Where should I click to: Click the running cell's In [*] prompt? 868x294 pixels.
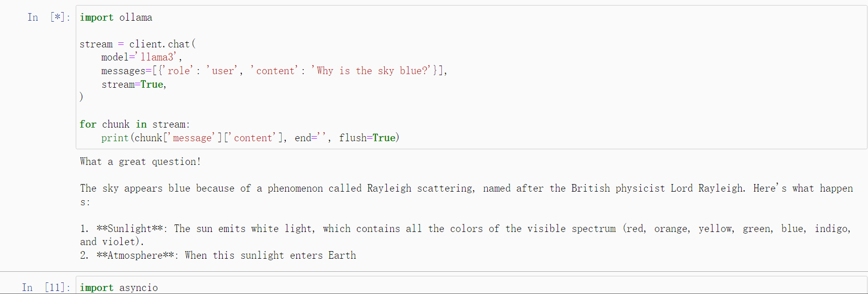click(48, 17)
